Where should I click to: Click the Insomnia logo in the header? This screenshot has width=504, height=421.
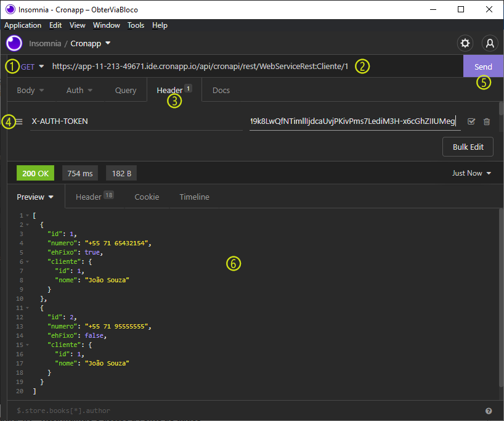(x=14, y=43)
